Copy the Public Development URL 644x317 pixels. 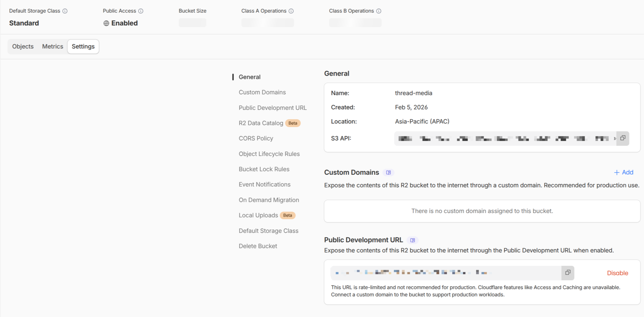568,273
